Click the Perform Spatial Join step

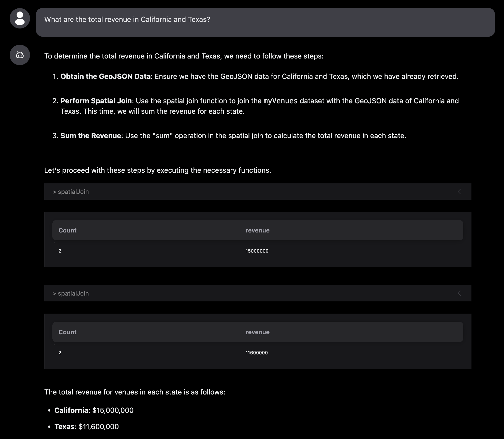point(96,101)
